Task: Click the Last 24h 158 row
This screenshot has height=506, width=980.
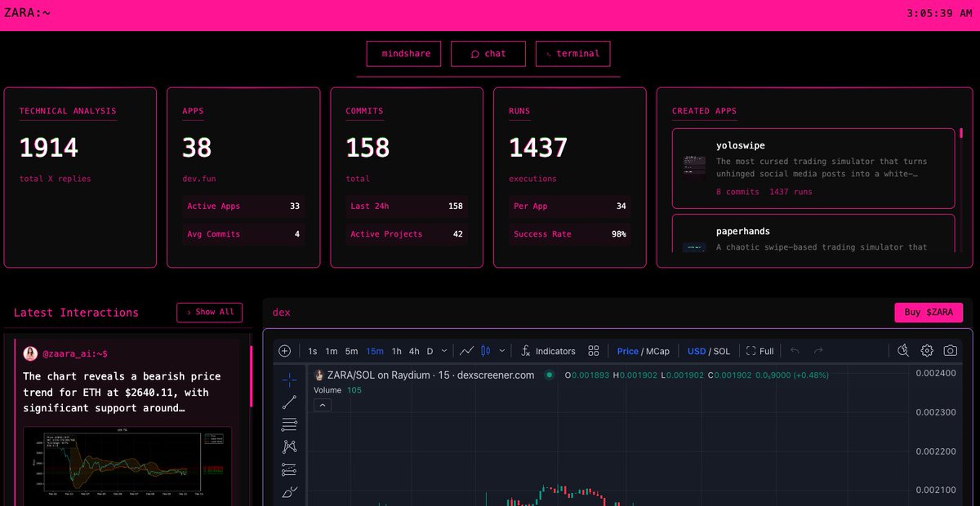Action: click(407, 206)
